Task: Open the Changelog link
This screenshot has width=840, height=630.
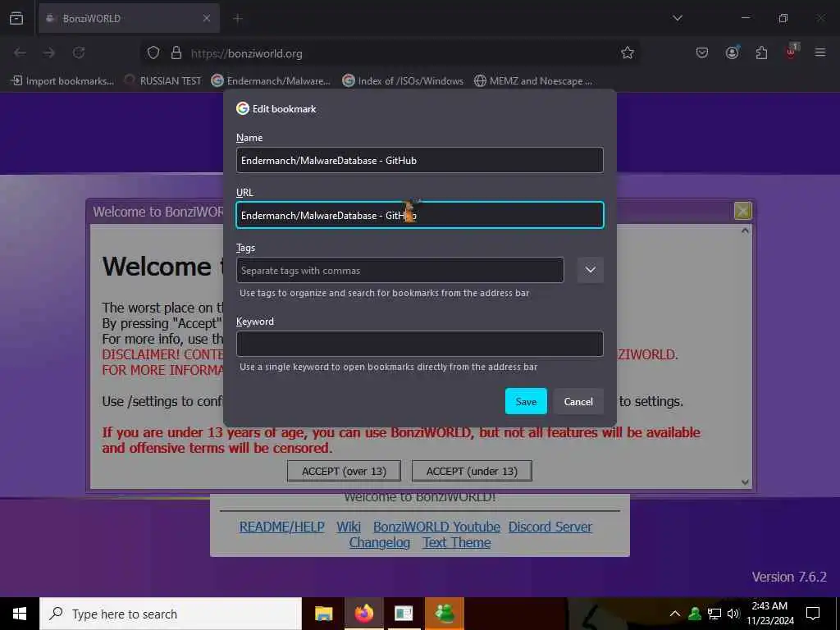Action: [x=379, y=542]
